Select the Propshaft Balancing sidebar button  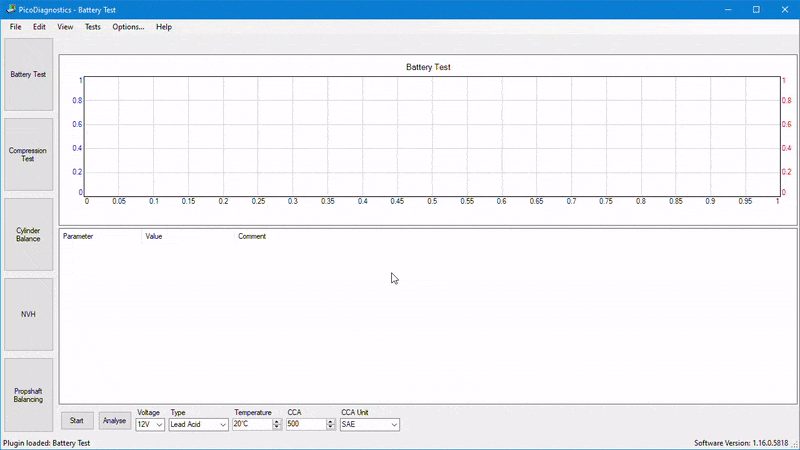[x=29, y=395]
